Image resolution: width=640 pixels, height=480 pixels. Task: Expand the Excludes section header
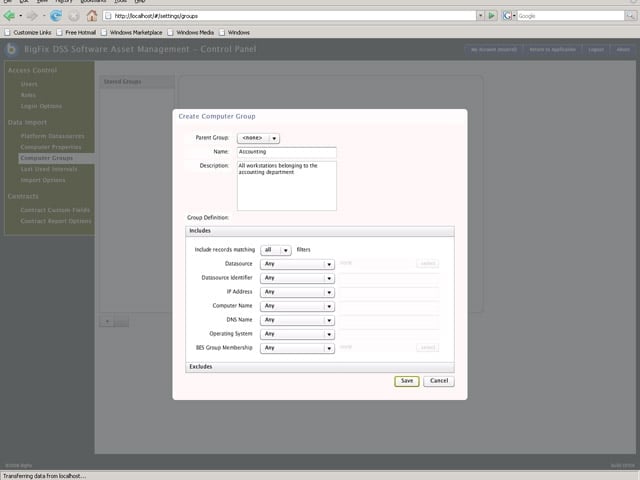(x=320, y=367)
